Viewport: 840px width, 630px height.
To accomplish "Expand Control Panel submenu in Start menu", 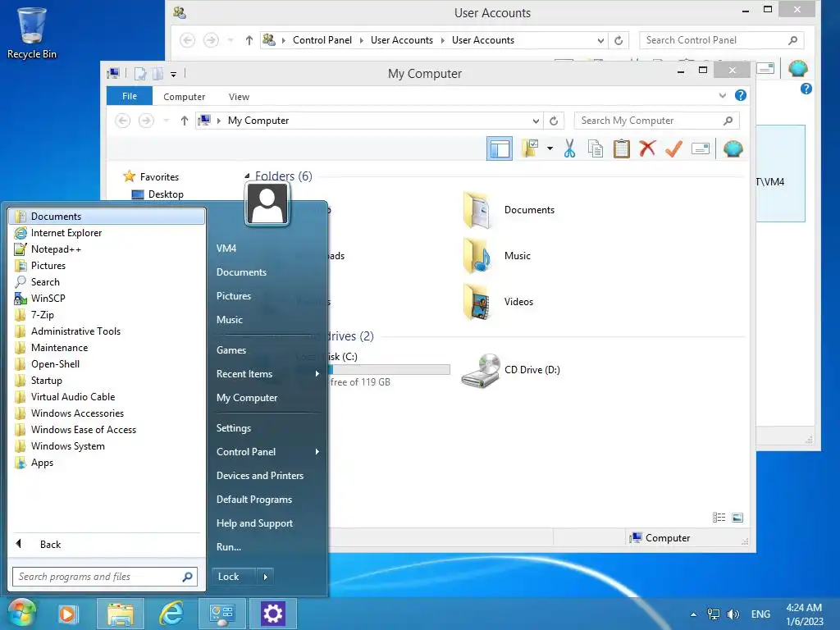I will click(317, 452).
